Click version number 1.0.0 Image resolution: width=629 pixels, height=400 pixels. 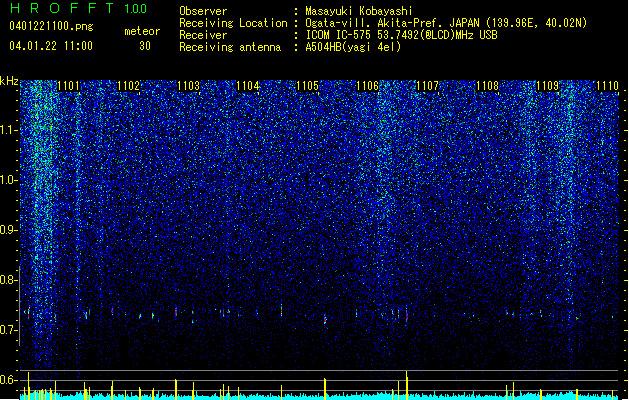coord(136,8)
